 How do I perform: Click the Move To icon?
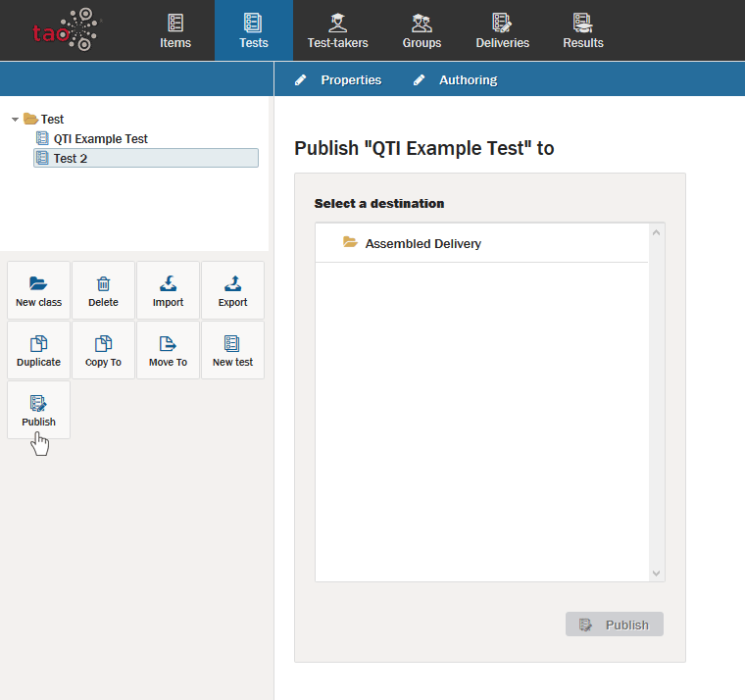(168, 344)
